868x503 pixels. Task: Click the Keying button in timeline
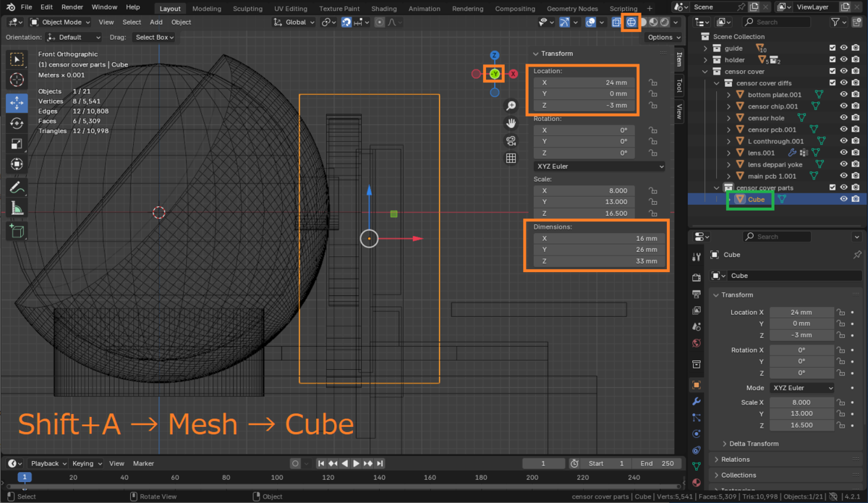(85, 463)
